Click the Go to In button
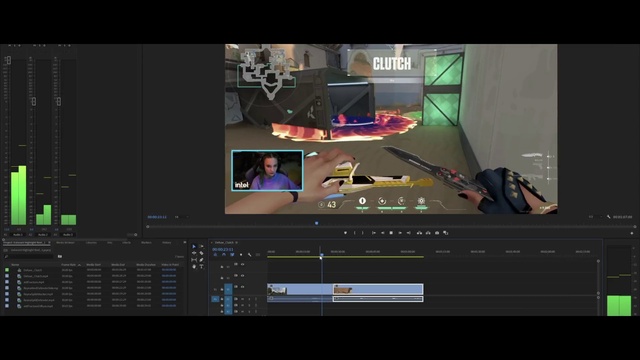This screenshot has height=360, width=640. click(x=373, y=233)
